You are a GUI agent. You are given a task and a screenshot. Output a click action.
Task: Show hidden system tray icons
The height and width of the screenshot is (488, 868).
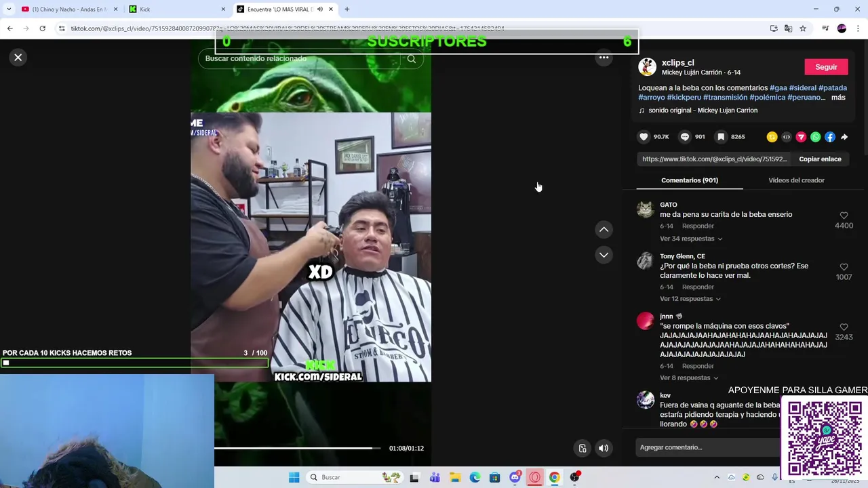717,477
